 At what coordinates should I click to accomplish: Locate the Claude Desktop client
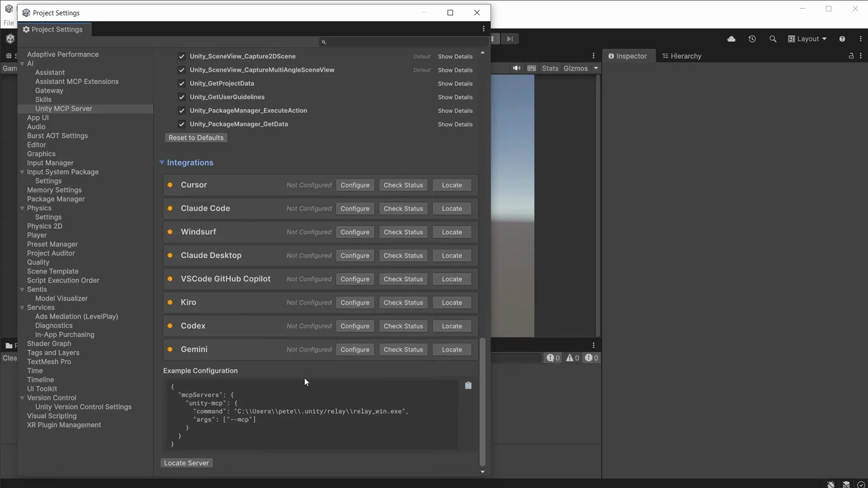click(x=452, y=255)
